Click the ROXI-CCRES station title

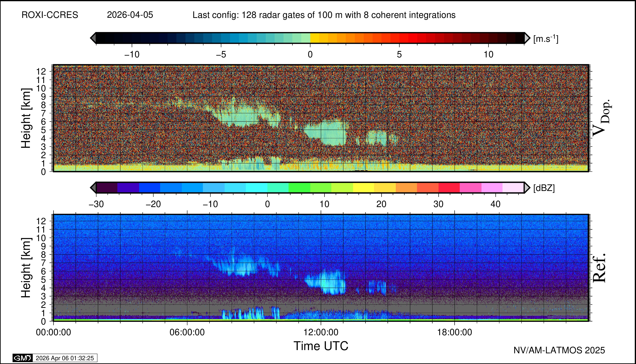coord(50,15)
